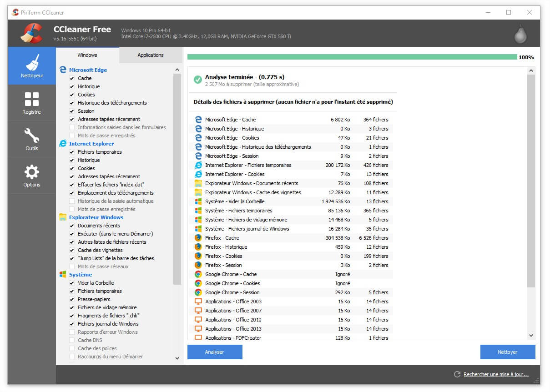Click the scroll-down arrow of the results panel

coord(530,335)
